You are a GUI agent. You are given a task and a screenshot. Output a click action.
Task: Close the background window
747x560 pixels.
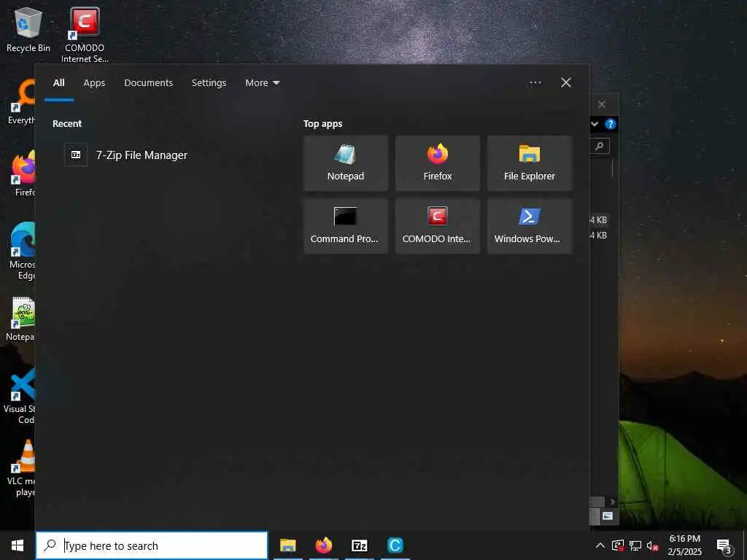[x=602, y=104]
